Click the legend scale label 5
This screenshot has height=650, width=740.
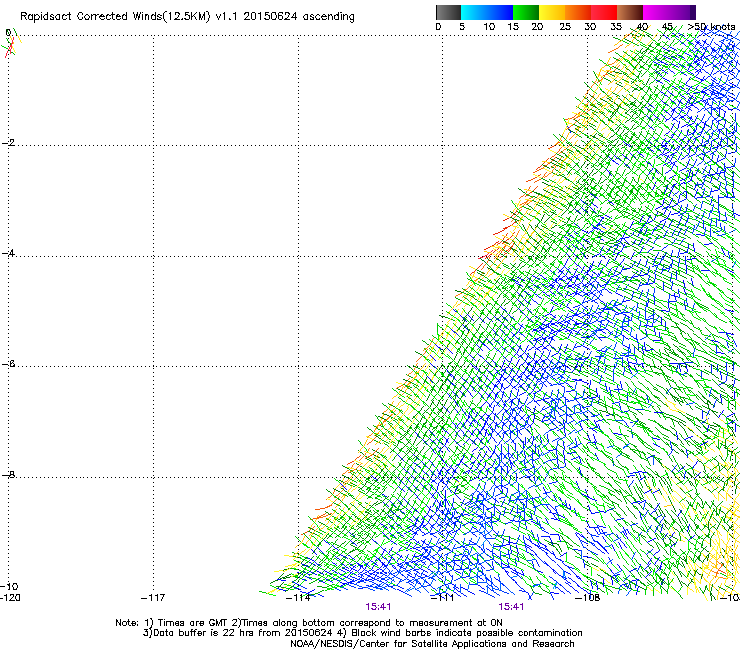[462, 27]
